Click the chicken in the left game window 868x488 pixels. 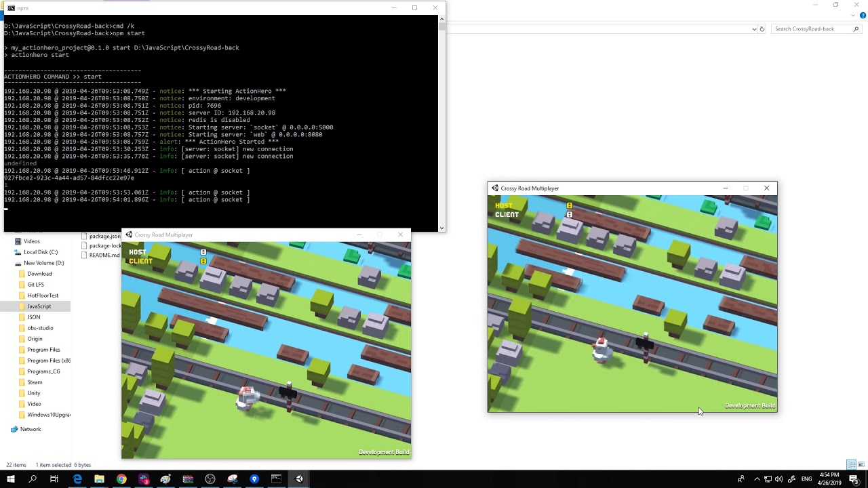(x=246, y=398)
